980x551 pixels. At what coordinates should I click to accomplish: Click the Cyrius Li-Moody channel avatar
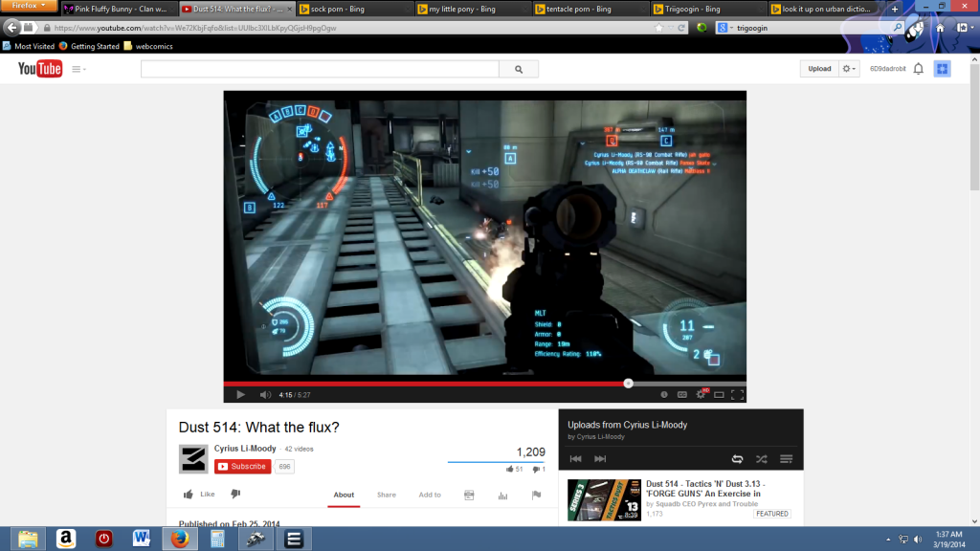[193, 458]
